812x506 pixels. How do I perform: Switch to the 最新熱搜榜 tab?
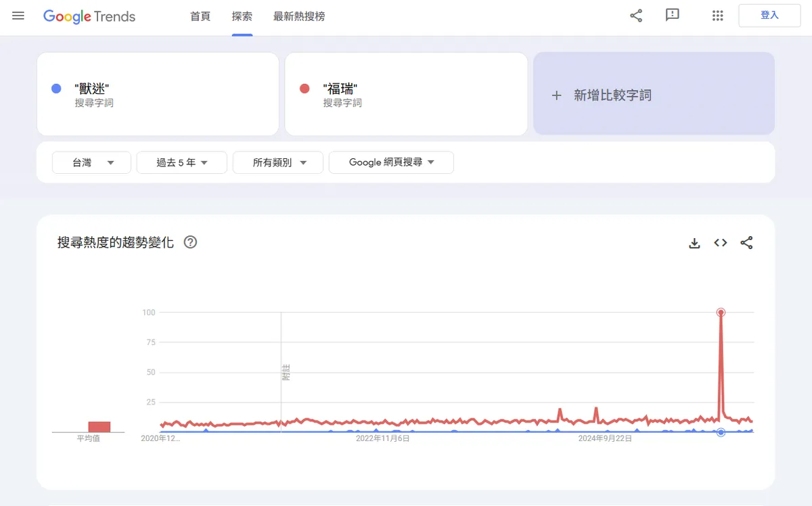point(299,16)
